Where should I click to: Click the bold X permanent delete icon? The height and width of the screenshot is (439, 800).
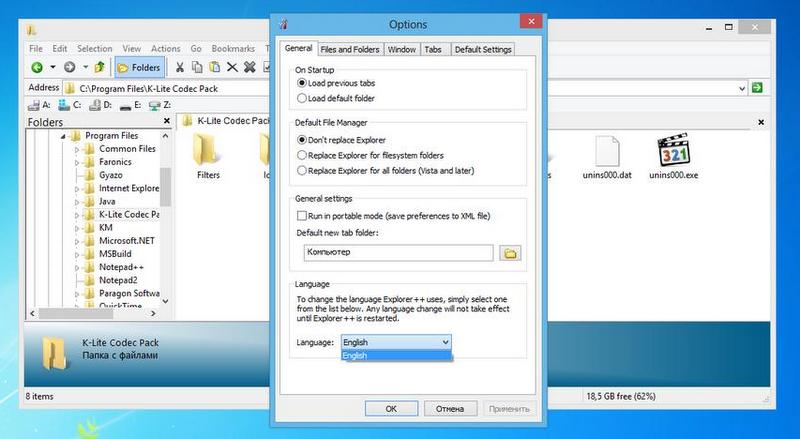point(249,67)
